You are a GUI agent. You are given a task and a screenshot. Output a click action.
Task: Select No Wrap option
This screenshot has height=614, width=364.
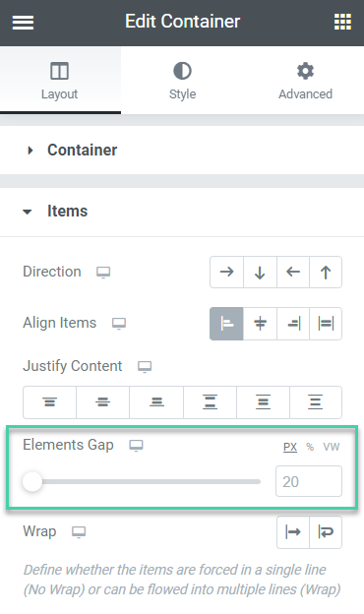293,531
